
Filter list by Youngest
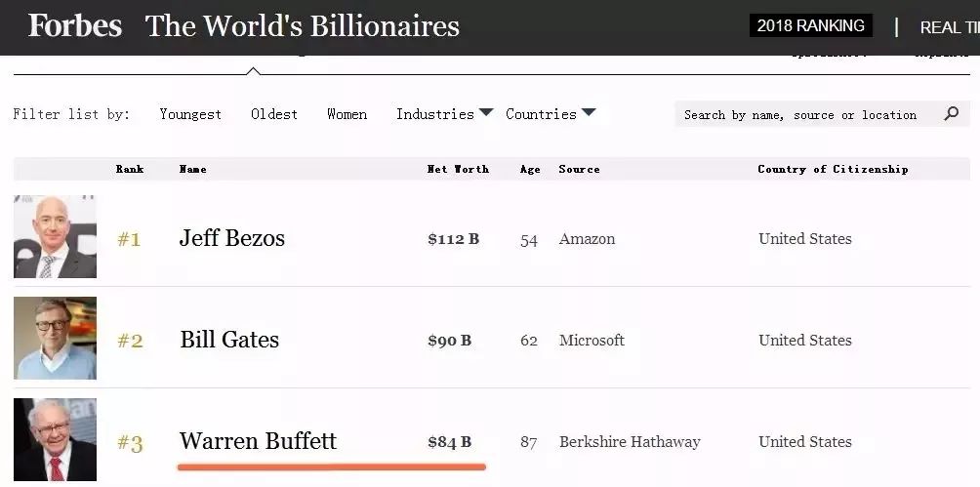pyautogui.click(x=190, y=114)
